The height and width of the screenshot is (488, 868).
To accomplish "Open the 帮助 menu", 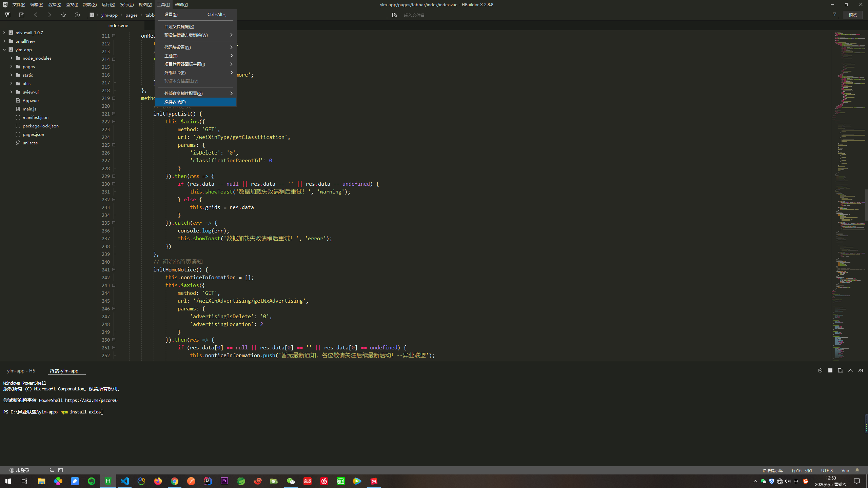I will tap(181, 4).
